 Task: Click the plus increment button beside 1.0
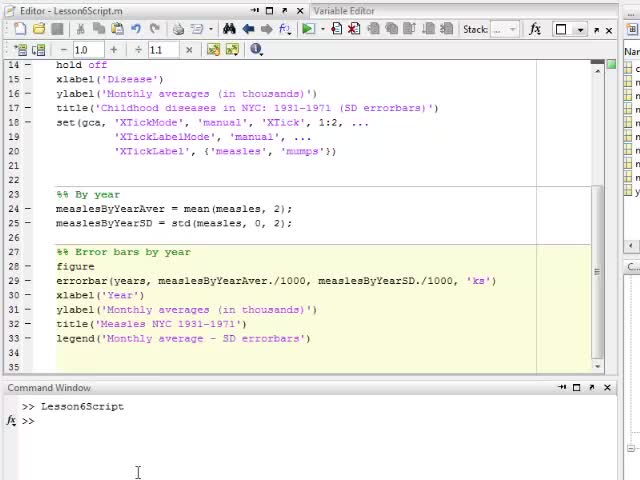[113, 49]
